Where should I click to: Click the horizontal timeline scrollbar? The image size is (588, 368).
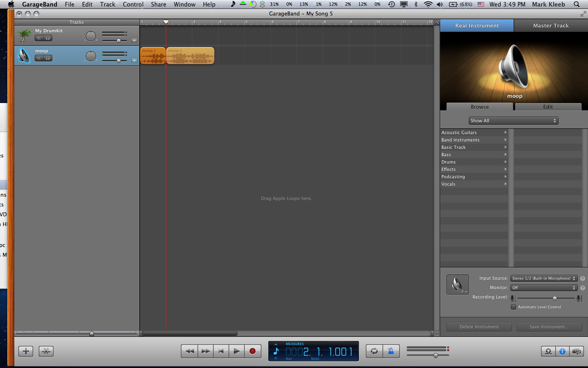point(189,334)
